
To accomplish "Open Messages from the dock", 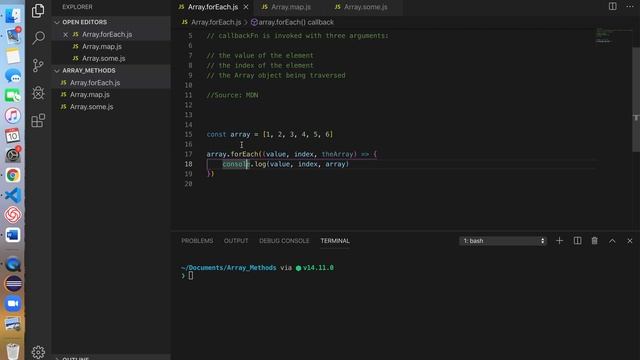I will (x=13, y=76).
